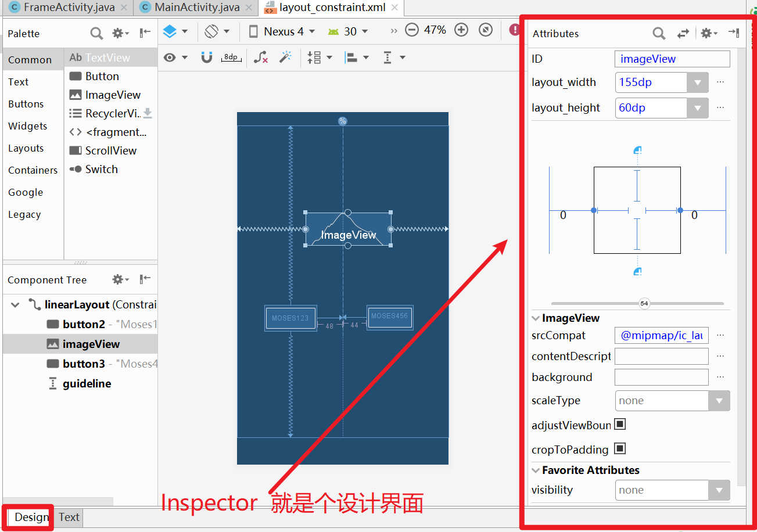The width and height of the screenshot is (757, 532).
Task: Select the Containers palette category
Action: coord(33,170)
